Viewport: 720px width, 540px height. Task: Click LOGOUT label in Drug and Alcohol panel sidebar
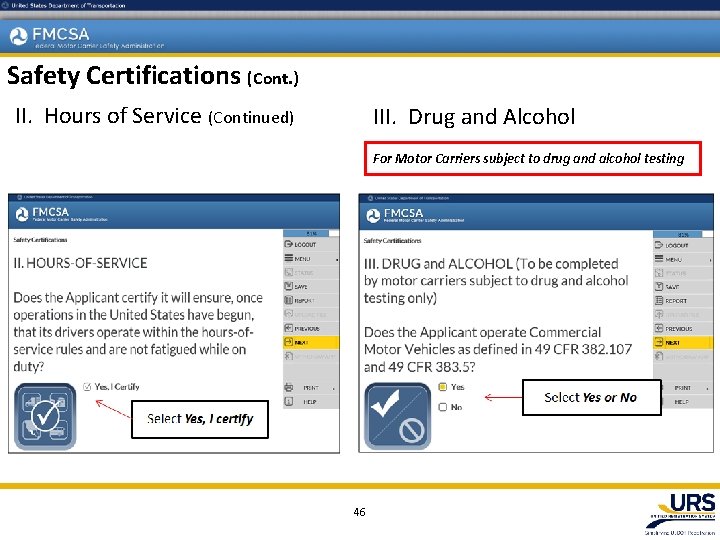[677, 246]
